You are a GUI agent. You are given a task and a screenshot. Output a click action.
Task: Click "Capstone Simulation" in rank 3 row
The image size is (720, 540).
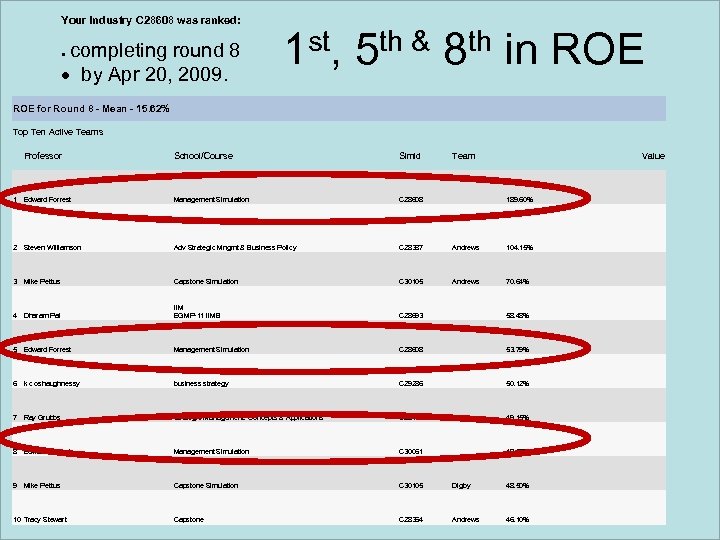pos(206,281)
